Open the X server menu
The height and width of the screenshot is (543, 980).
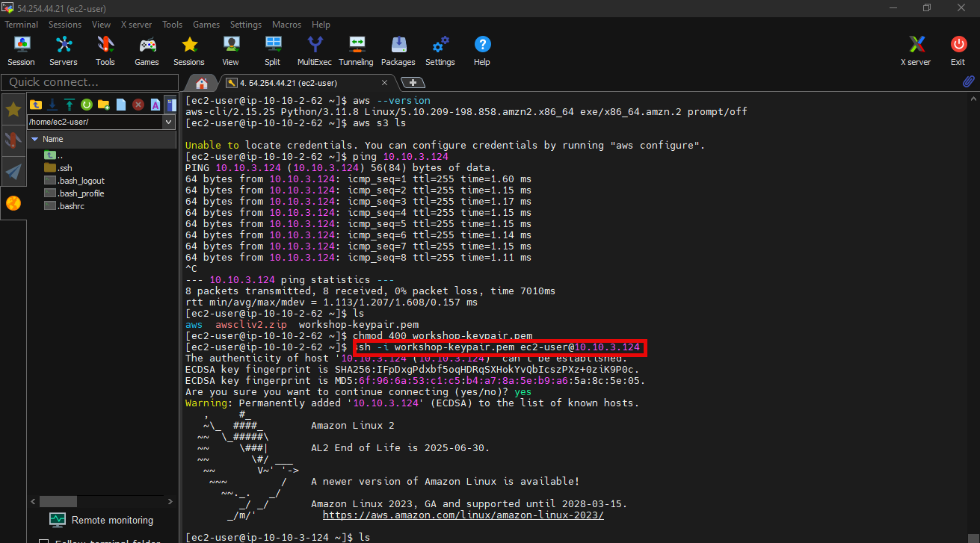[136, 25]
